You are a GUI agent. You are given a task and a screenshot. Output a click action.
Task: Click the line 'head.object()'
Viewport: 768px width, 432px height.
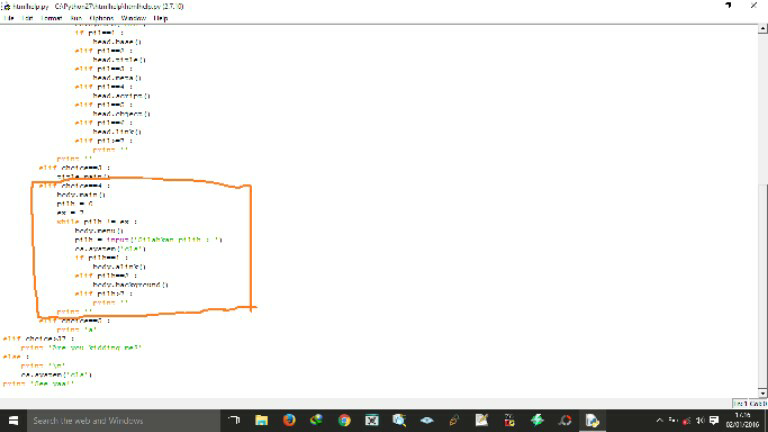(x=121, y=114)
